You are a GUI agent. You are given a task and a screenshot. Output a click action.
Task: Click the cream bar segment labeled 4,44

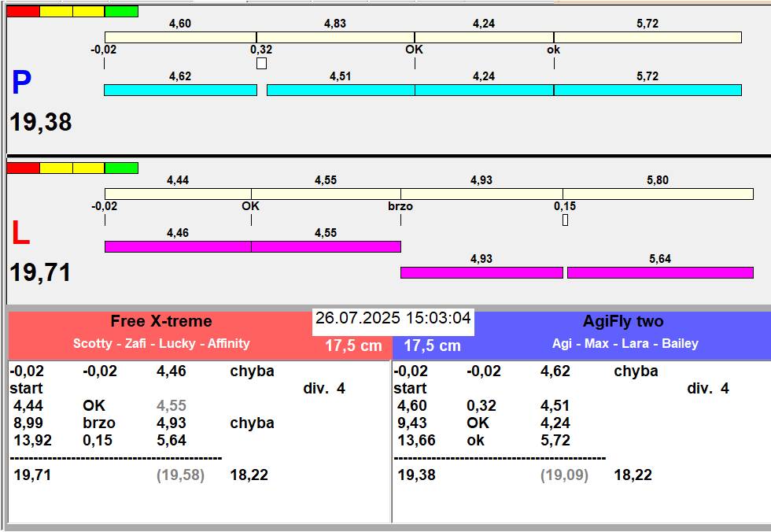tap(178, 194)
